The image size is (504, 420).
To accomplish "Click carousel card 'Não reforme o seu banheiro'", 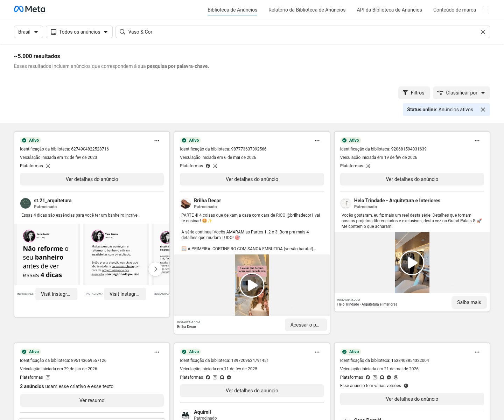I will pos(47,254).
